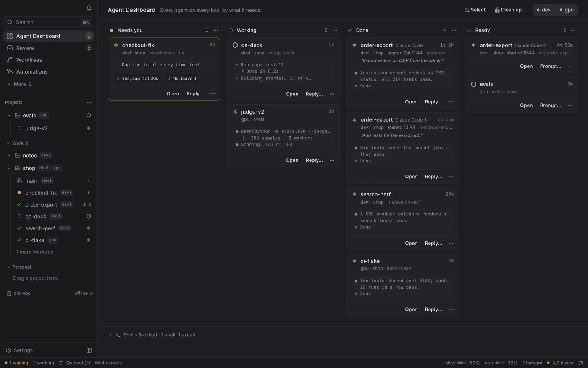Choose option 'No, leave it'
588x368 pixels.
click(x=182, y=79)
